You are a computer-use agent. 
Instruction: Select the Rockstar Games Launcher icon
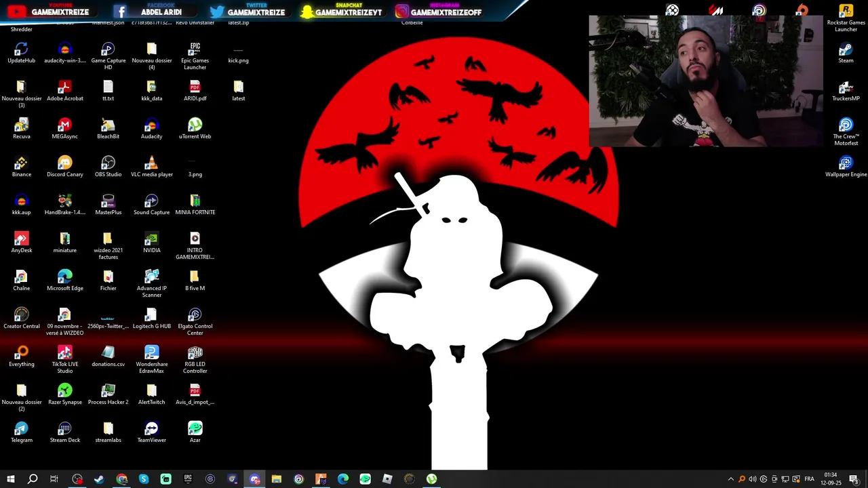pyautogui.click(x=846, y=18)
